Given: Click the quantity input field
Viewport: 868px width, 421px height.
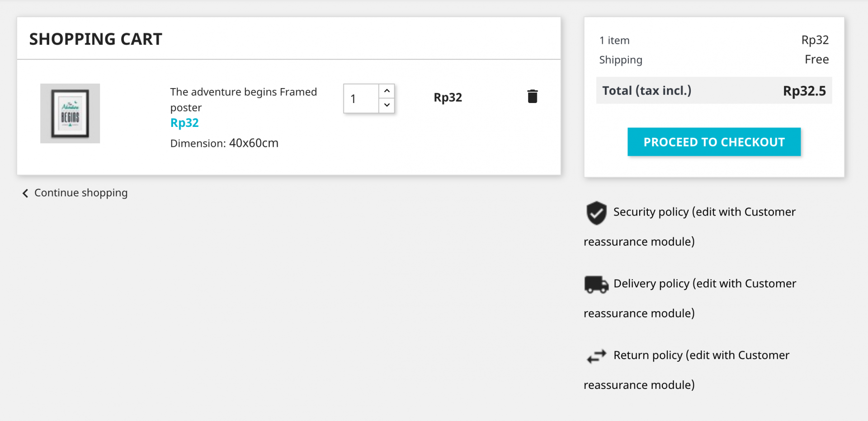Looking at the screenshot, I should coord(361,98).
